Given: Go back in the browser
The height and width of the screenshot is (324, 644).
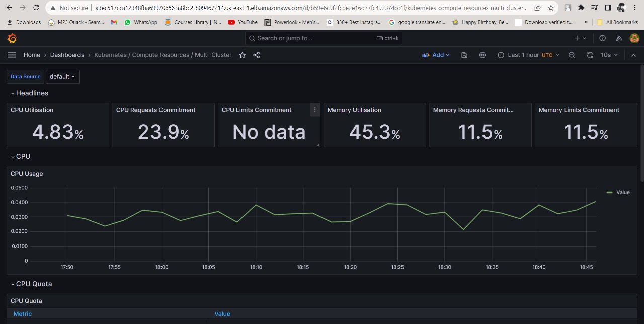Looking at the screenshot, I should 9,8.
